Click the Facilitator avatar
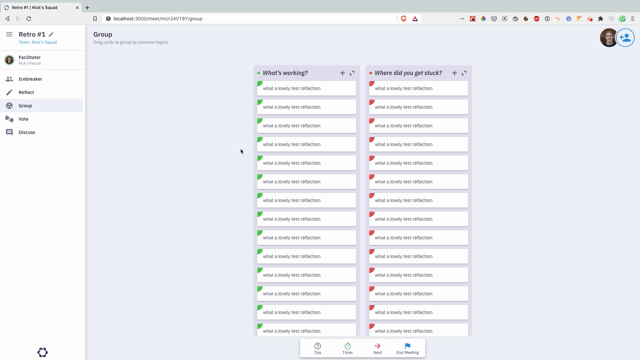 [x=9, y=60]
